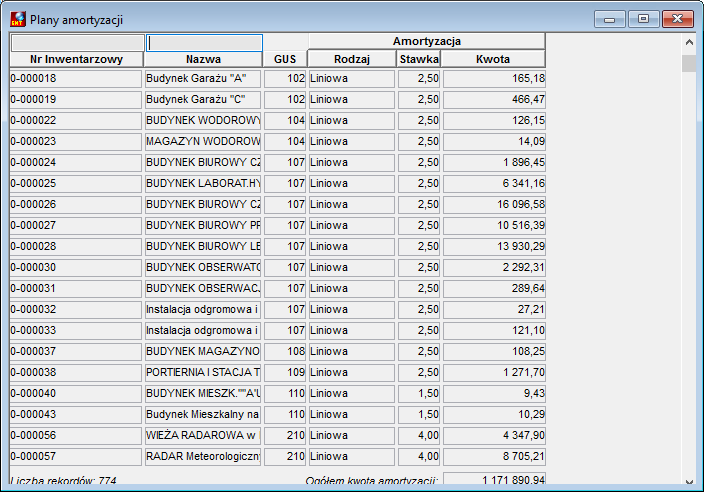Select inventory number 0-000030

[x=76, y=268]
